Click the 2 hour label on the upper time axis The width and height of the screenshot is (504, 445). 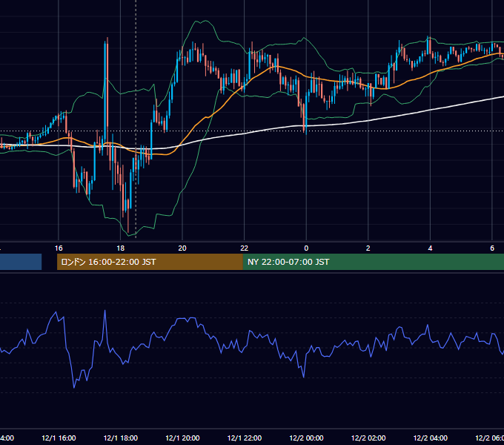tap(368, 248)
